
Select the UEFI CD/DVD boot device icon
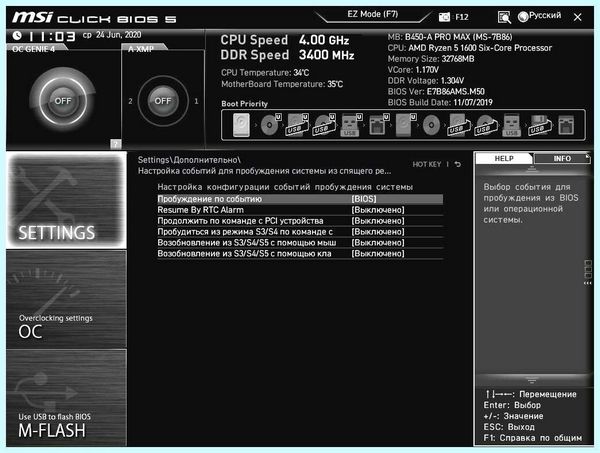(x=271, y=125)
